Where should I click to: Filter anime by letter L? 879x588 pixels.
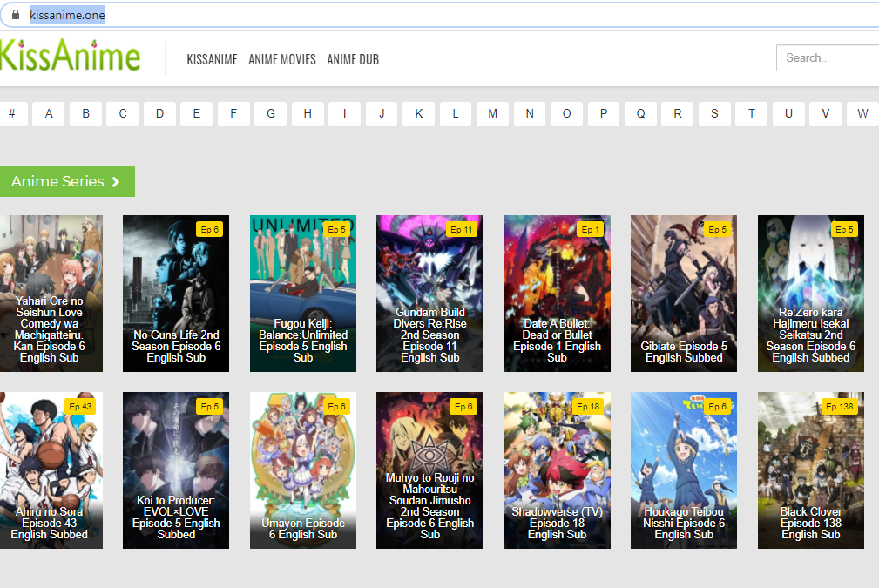(456, 114)
